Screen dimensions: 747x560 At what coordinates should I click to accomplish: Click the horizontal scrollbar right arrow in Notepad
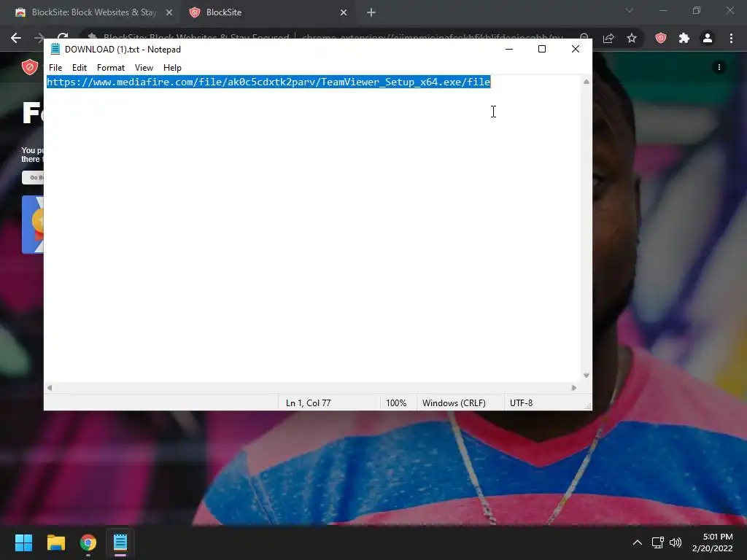[x=573, y=388]
